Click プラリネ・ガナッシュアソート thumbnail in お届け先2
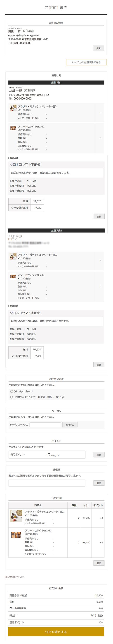 [x=13, y=256]
